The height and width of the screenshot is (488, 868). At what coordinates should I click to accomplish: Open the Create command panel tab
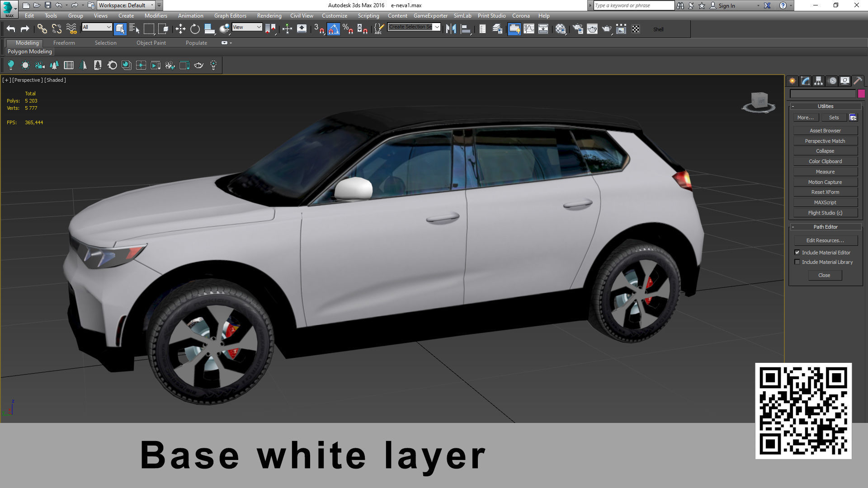coord(793,81)
